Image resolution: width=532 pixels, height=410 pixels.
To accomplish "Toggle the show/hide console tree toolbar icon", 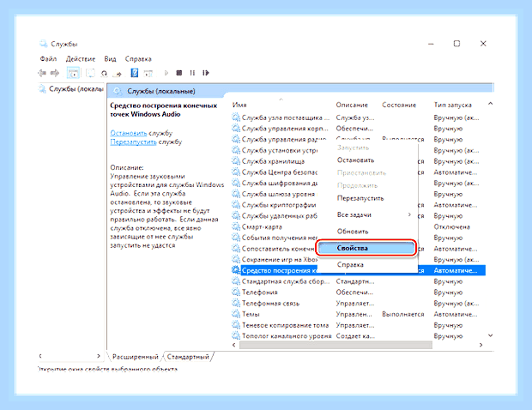I will (73, 73).
